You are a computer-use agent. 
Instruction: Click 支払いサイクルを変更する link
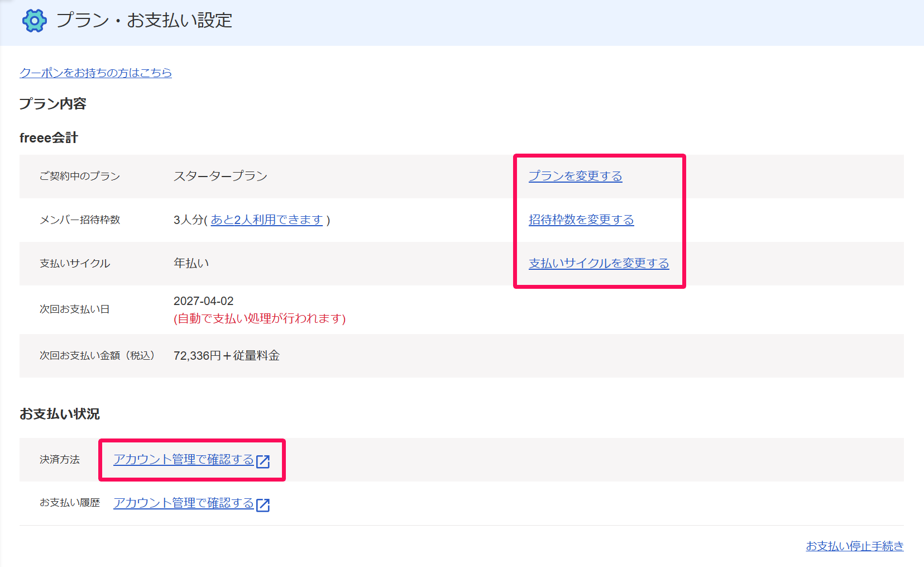click(599, 263)
